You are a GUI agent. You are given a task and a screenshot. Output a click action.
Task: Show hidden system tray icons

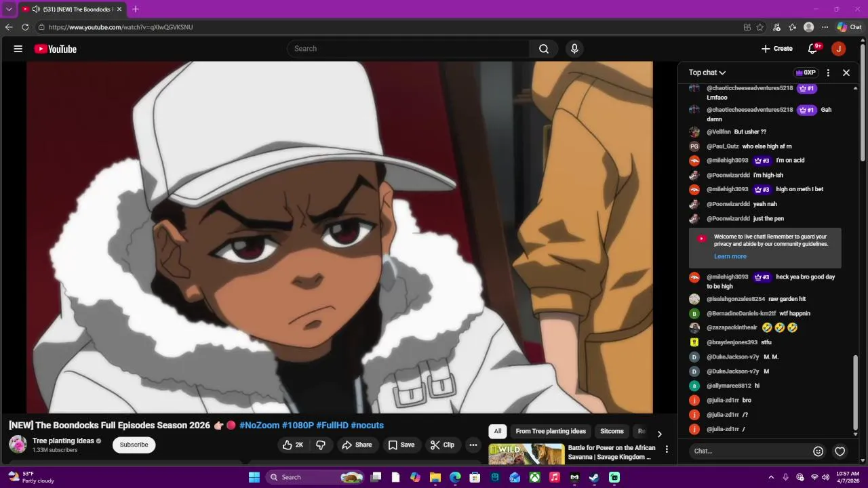[x=771, y=477]
